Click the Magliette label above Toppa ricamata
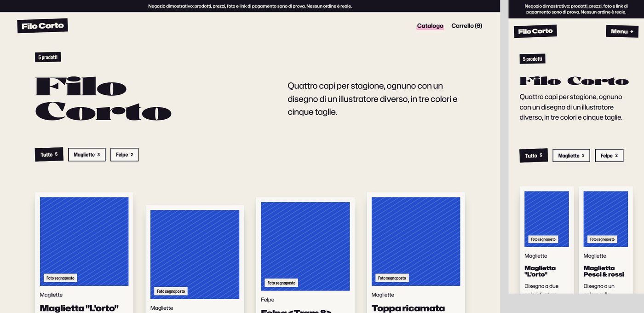The image size is (644, 313). point(383,295)
